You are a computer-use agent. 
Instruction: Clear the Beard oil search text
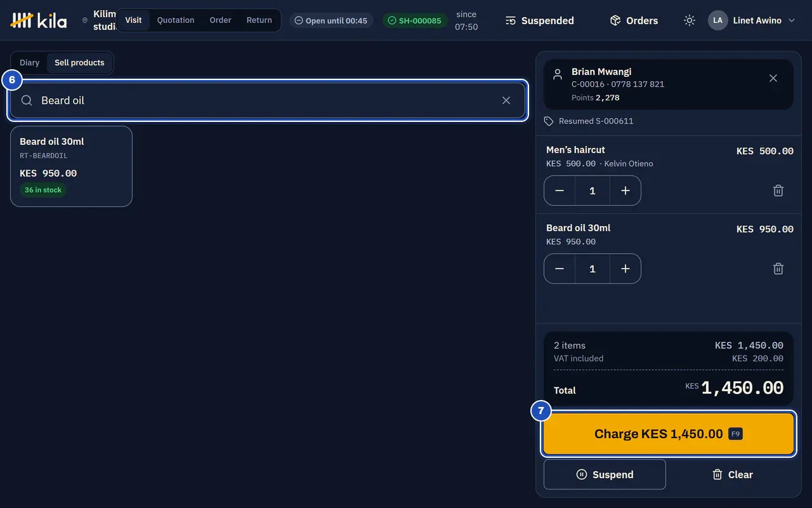[x=506, y=100]
